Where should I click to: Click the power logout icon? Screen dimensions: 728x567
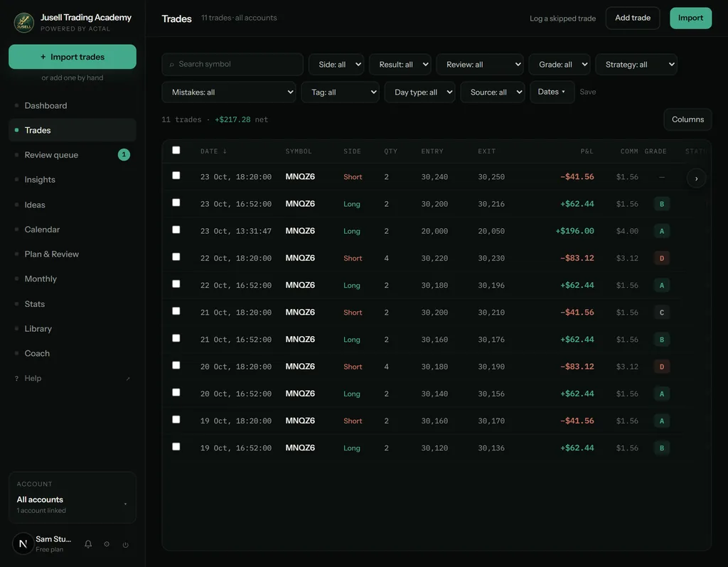pyautogui.click(x=125, y=544)
